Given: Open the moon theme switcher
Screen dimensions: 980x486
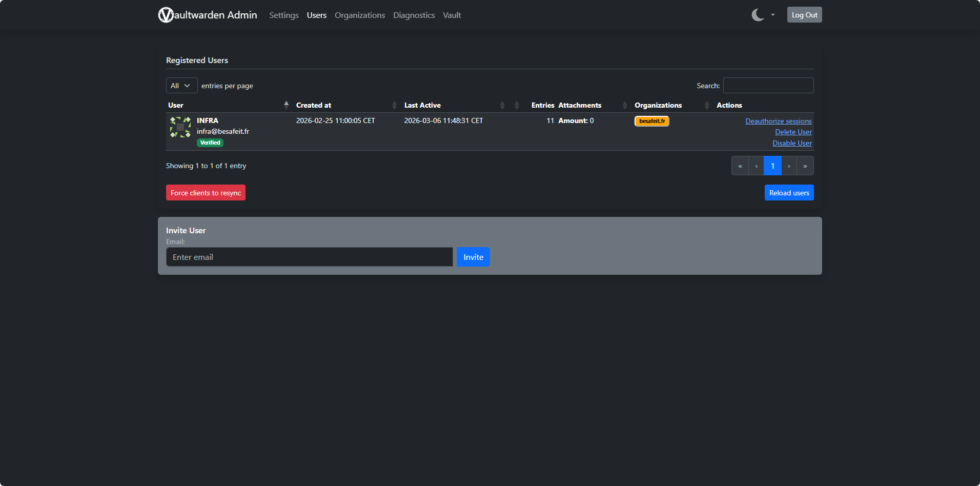Looking at the screenshot, I should [758, 15].
